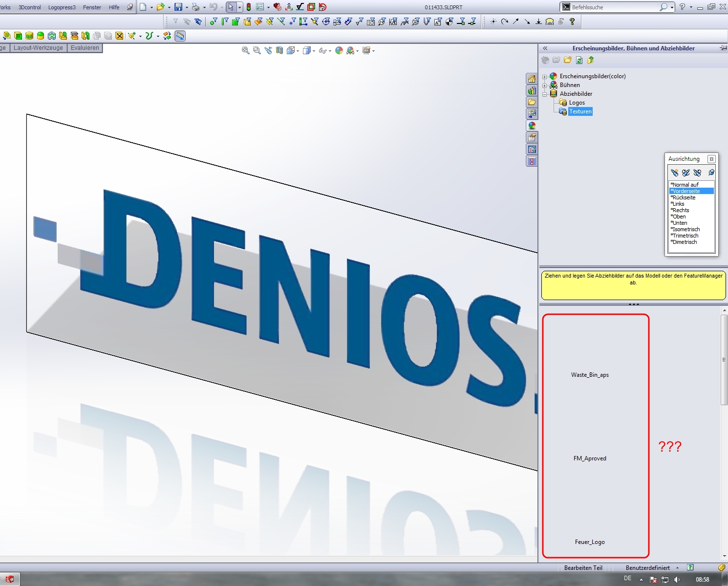Click the Update standard views icon in Ausrichtung
The height and width of the screenshot is (586, 728).
tap(685, 173)
